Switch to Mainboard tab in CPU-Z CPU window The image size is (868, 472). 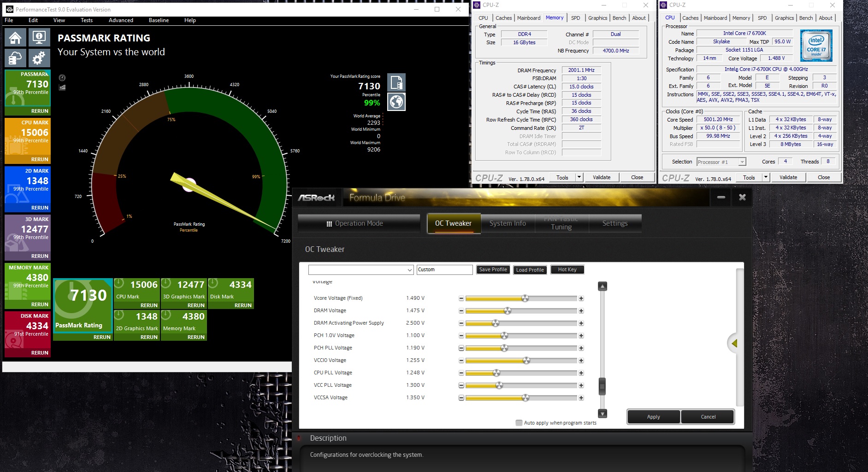(x=715, y=18)
